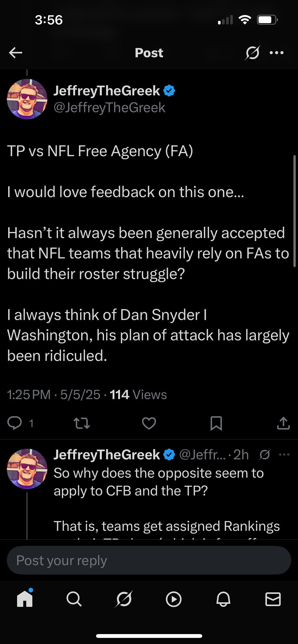Bookmark the main post

pos(216,423)
